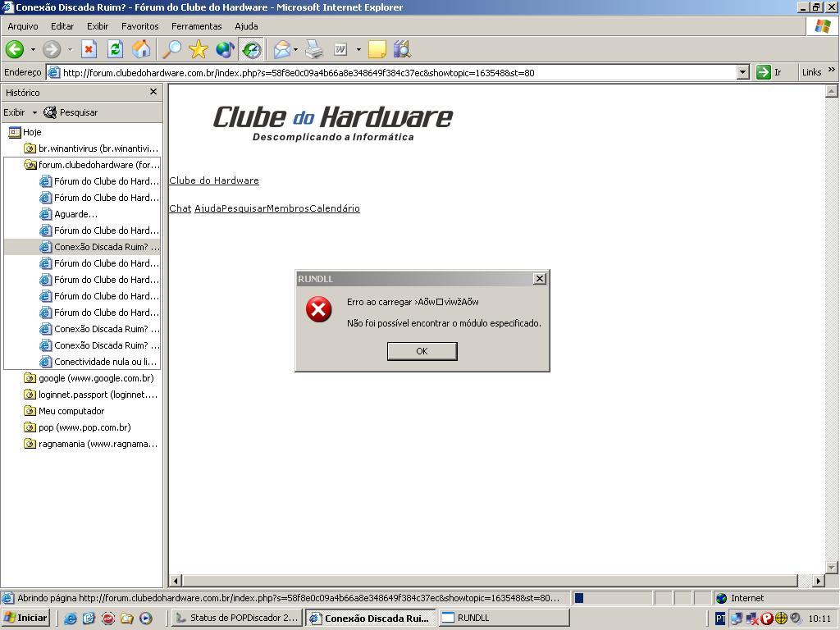
Task: Expand the google (www.google.com.br) history folder
Action: pyautogui.click(x=89, y=378)
